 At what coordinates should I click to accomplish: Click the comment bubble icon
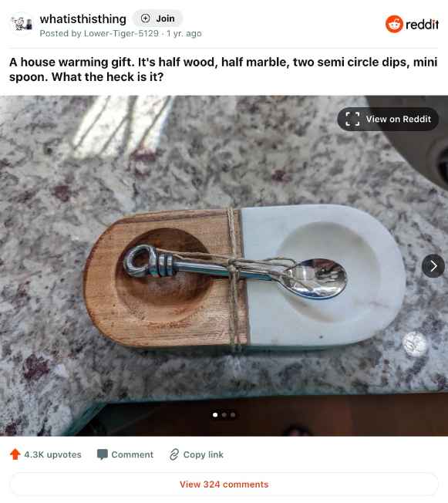coord(103,454)
